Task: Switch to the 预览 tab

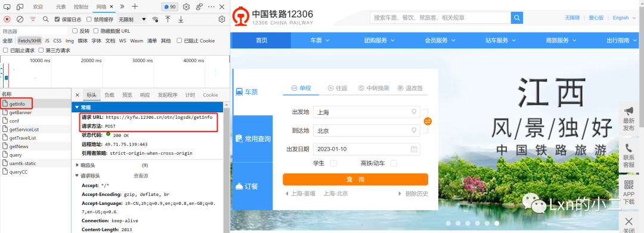Action: pos(128,95)
